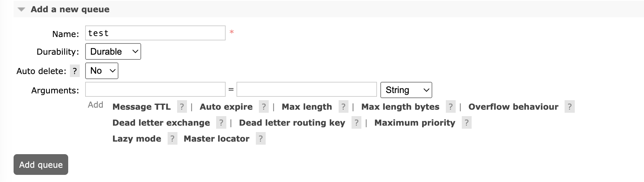
Task: Add the Dead letter routing key argument
Action: 292,123
